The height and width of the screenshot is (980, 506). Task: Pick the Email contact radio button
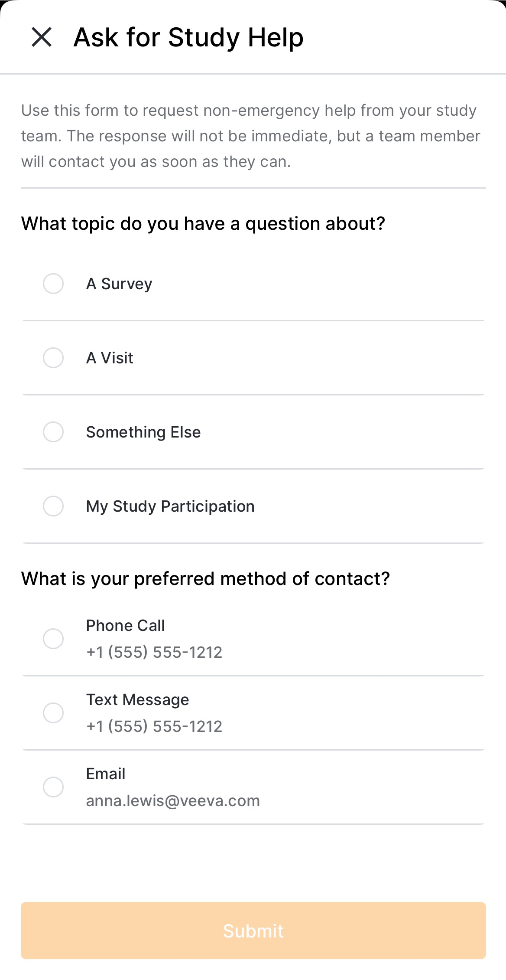click(x=53, y=787)
